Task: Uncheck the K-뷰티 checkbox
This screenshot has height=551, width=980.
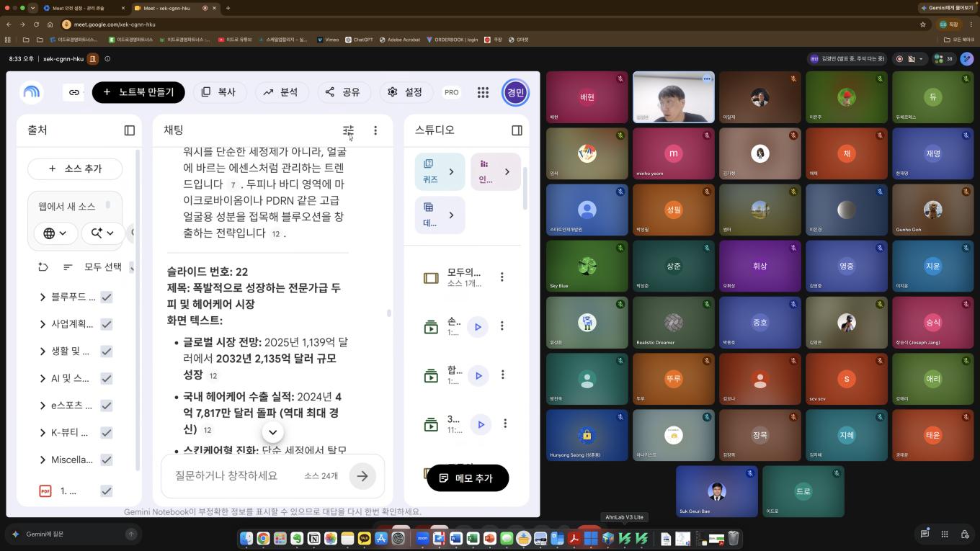Action: coord(107,433)
